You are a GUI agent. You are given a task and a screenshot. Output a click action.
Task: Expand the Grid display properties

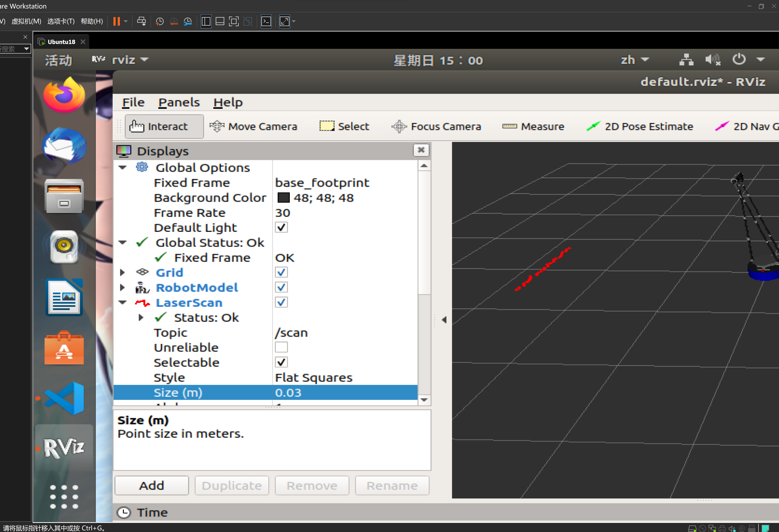click(123, 272)
